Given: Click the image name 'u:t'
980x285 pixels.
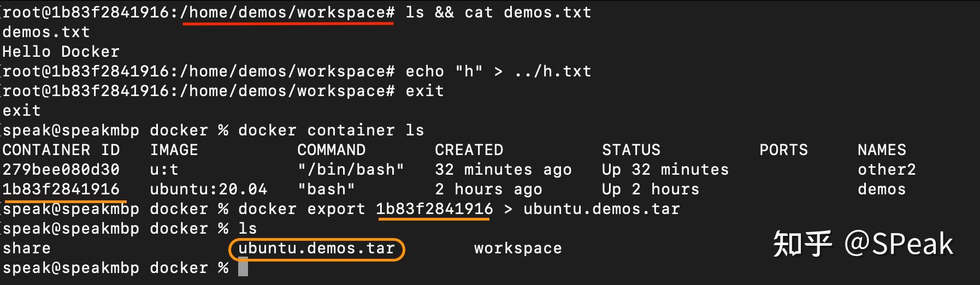Looking at the screenshot, I should (164, 170).
